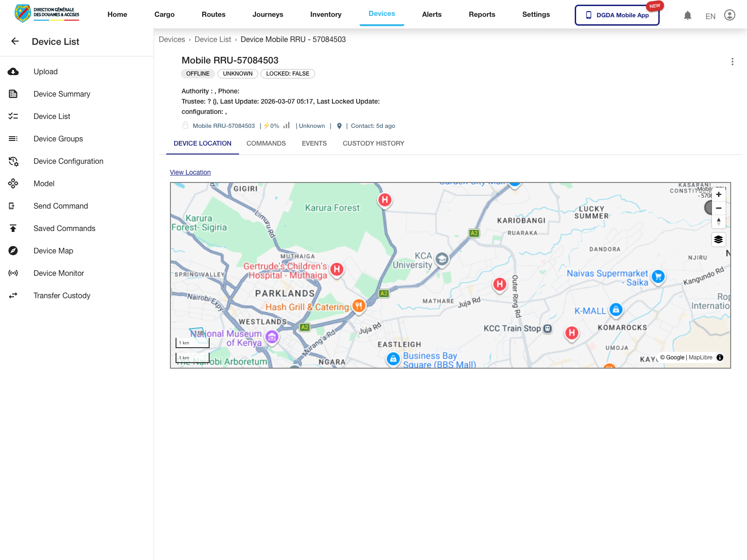Open the notifications bell
747x560 pixels.
[x=687, y=15]
